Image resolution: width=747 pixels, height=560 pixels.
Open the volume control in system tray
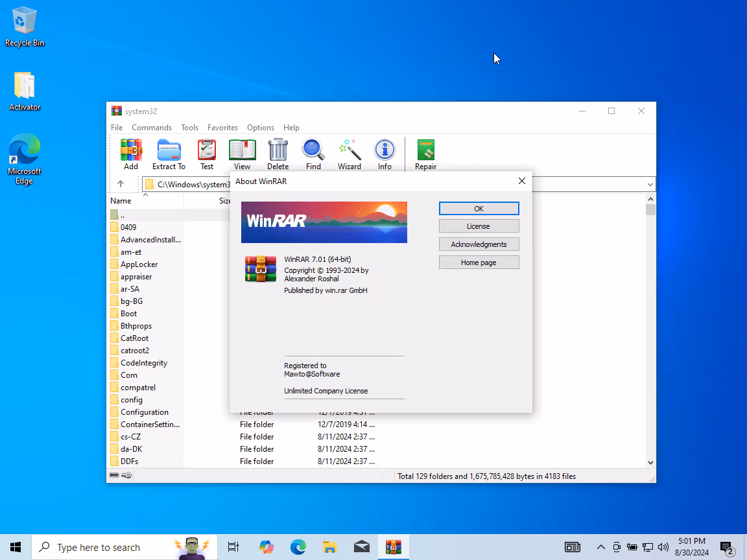pyautogui.click(x=663, y=547)
